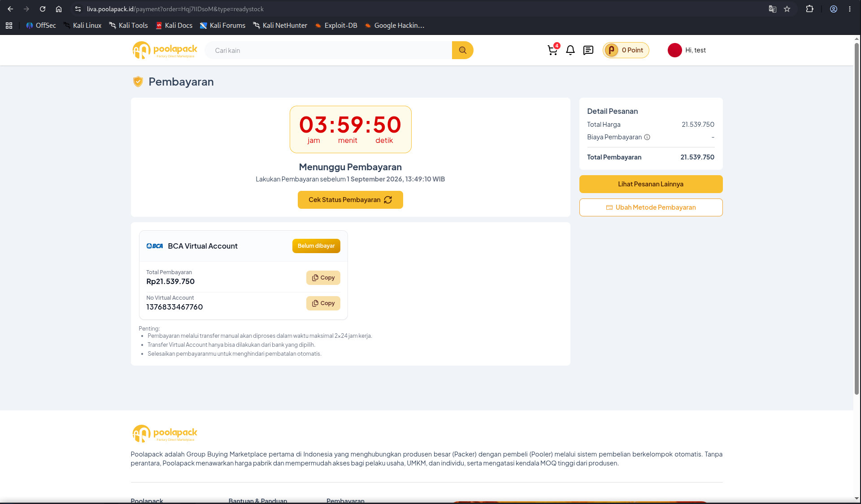Open the Kali Linux bookmark

pyautogui.click(x=83, y=26)
